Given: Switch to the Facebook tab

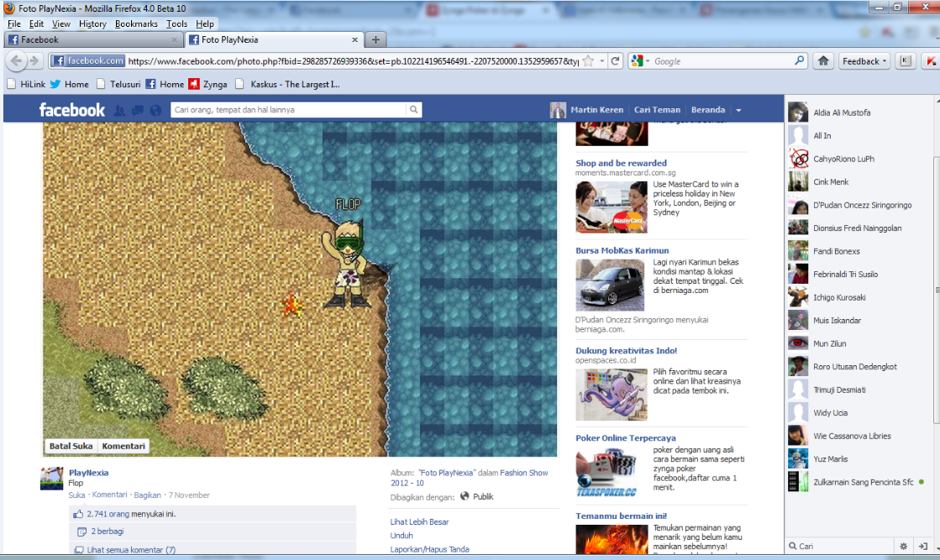Looking at the screenshot, I should click(93, 39).
